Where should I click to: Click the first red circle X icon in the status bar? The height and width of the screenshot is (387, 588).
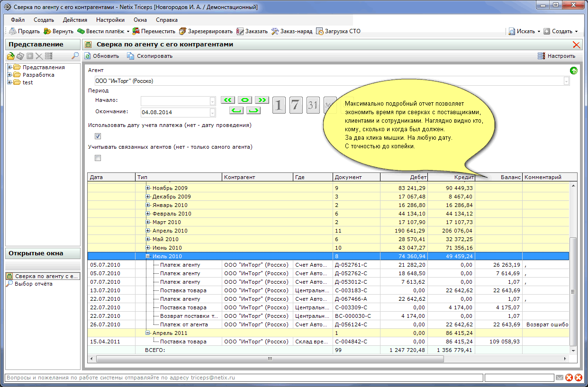click(569, 378)
